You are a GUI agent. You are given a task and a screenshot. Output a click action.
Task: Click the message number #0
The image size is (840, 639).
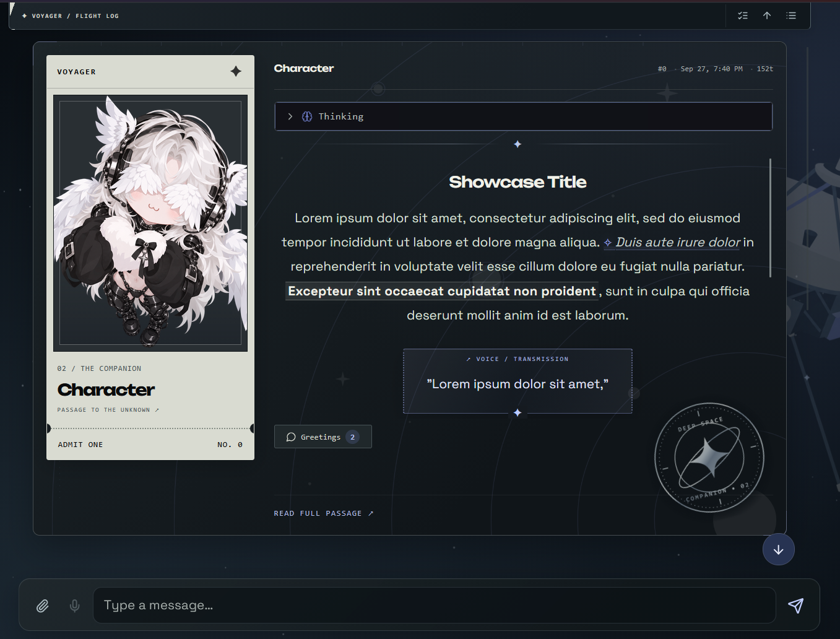click(662, 69)
